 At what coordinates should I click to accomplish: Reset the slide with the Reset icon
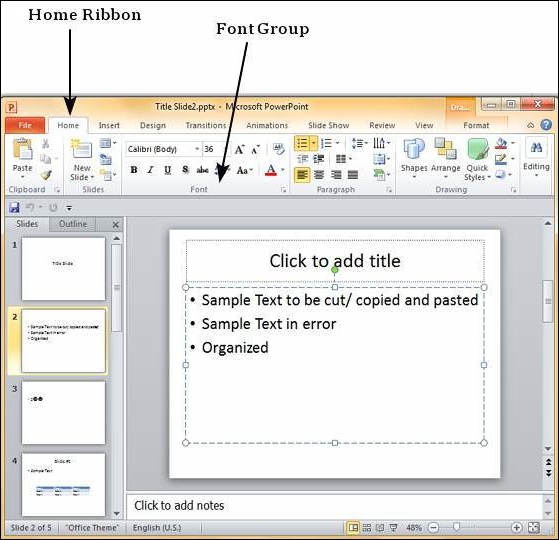106,159
